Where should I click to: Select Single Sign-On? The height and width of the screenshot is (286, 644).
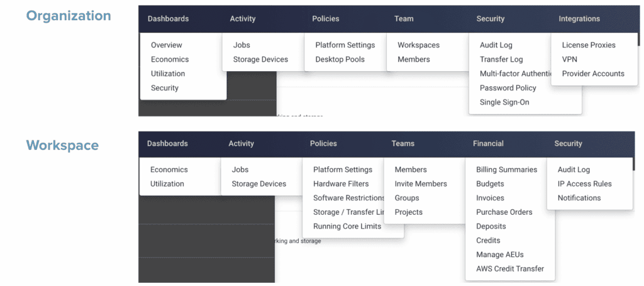click(x=505, y=102)
